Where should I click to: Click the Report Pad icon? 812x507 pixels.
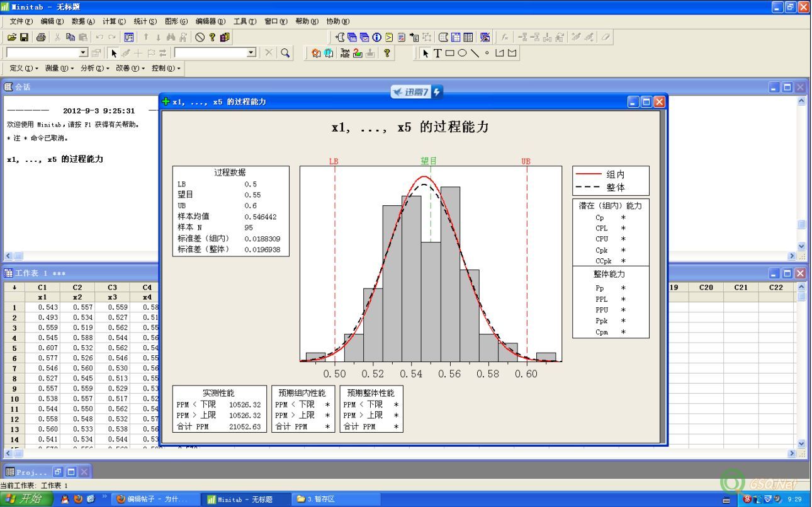(402, 37)
